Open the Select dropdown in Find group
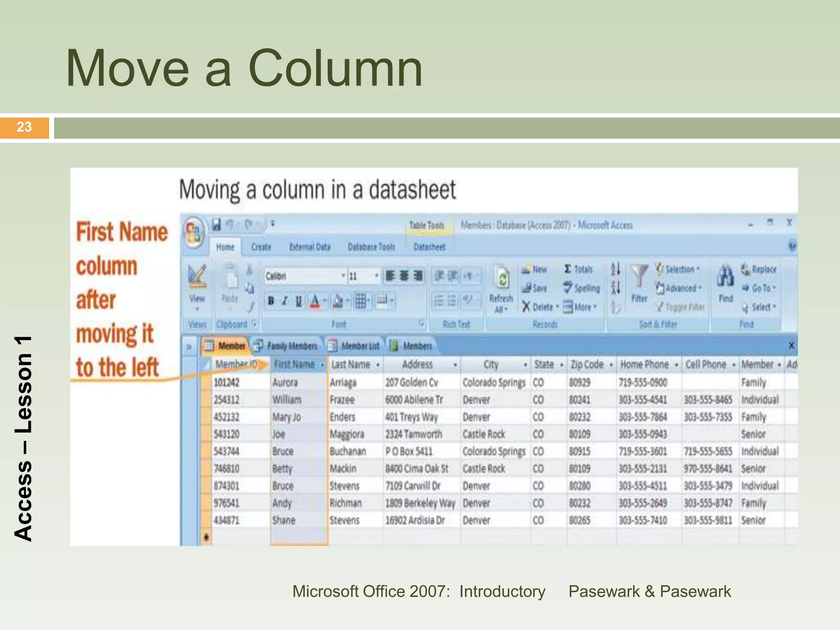Screen dimensions: 840x630 tap(759, 307)
